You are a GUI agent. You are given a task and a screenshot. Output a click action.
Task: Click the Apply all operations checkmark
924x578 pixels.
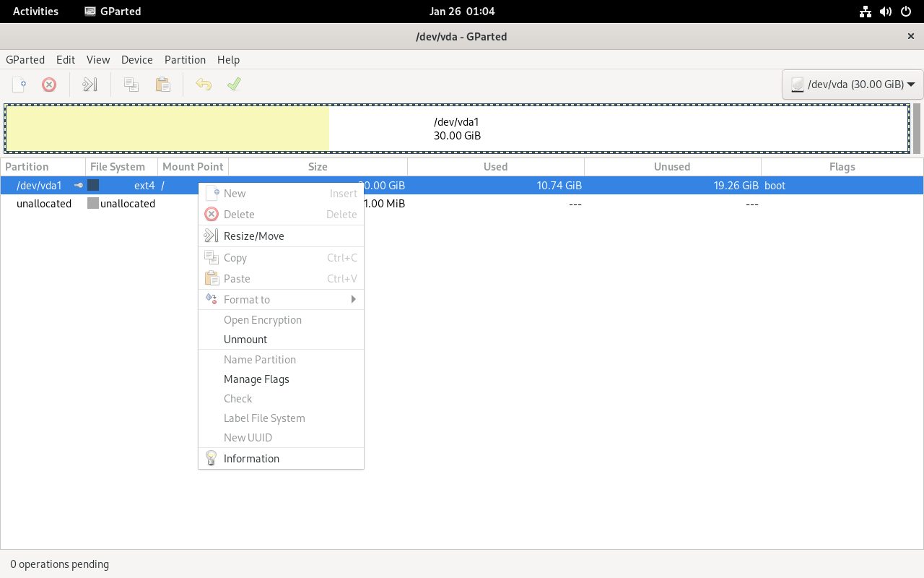point(234,85)
